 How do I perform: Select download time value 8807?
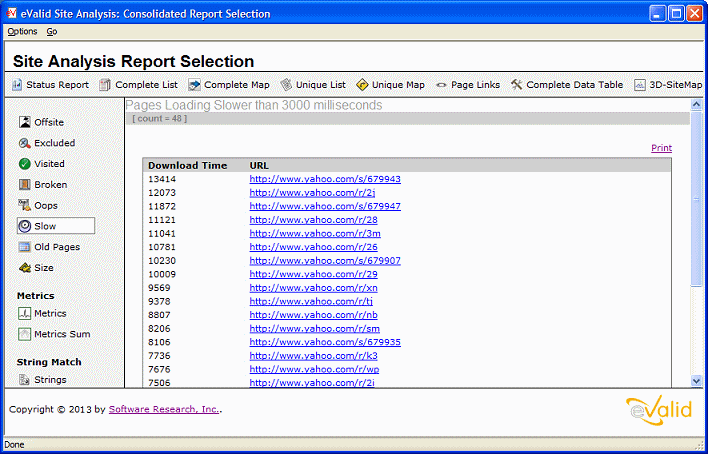point(159,315)
